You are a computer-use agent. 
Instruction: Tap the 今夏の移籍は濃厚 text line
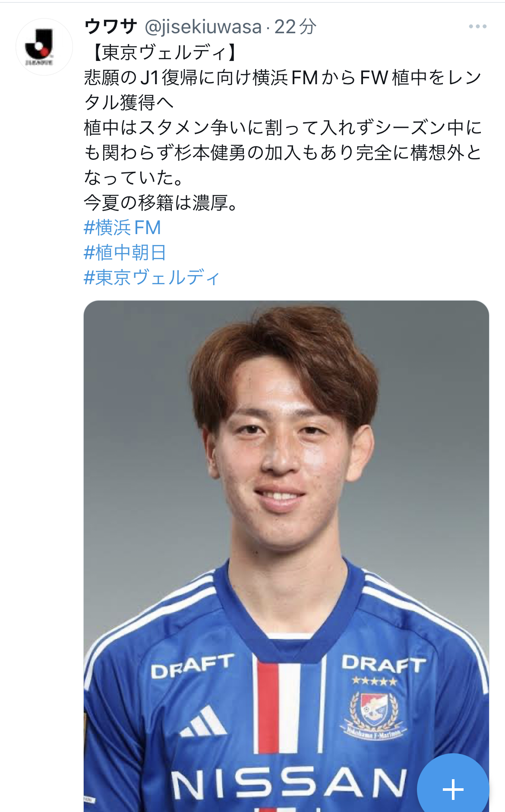coord(161,203)
